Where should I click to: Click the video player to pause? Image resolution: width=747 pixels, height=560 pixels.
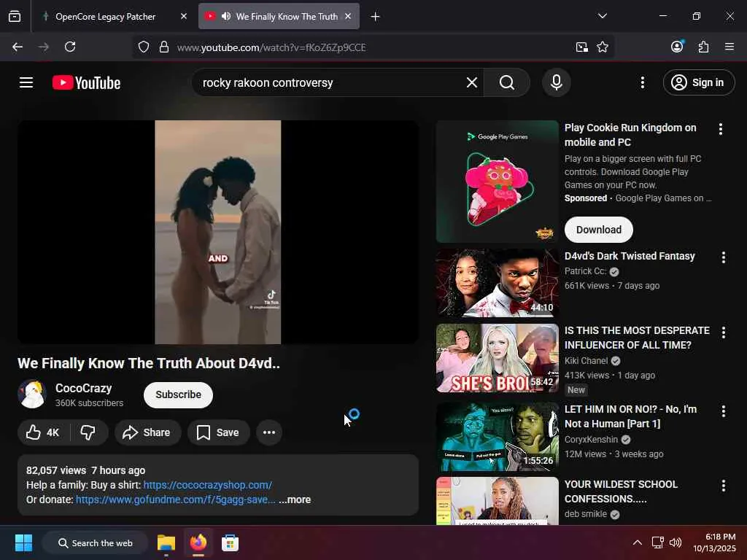(217, 232)
